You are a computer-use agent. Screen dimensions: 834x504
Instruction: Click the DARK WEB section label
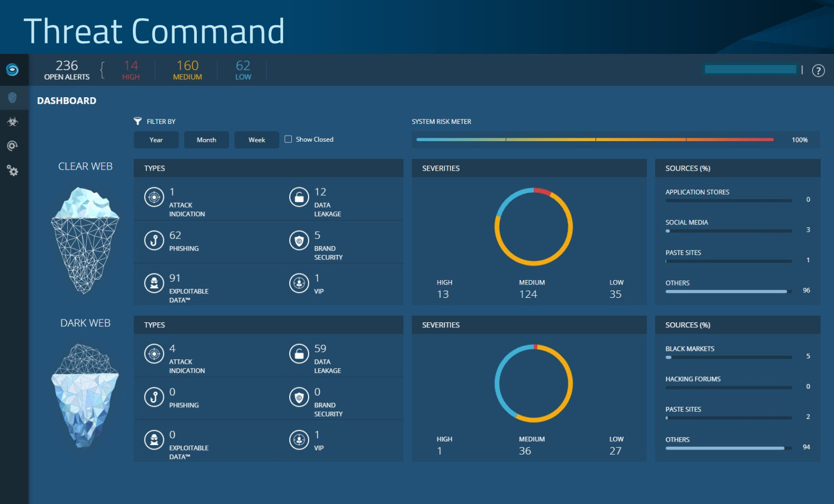coord(85,323)
